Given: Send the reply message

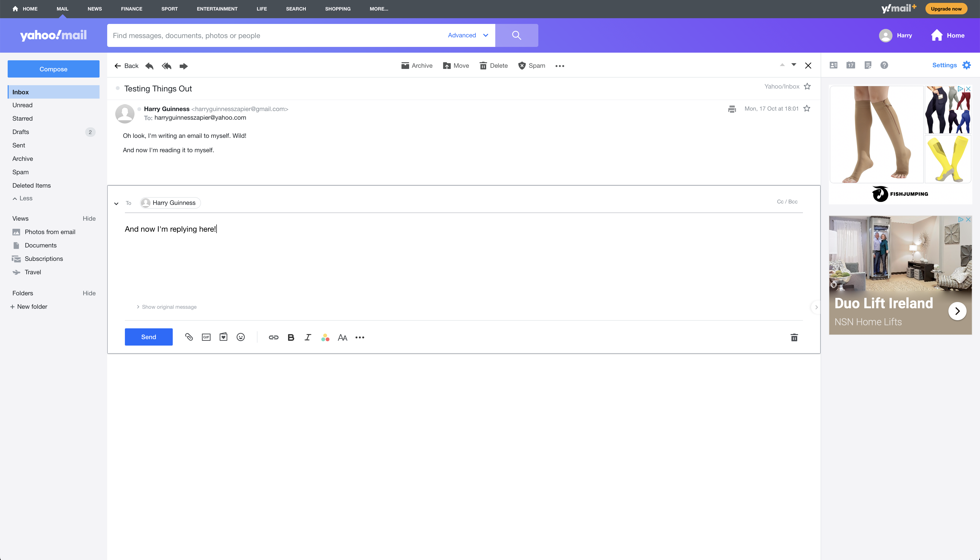Looking at the screenshot, I should tap(148, 337).
